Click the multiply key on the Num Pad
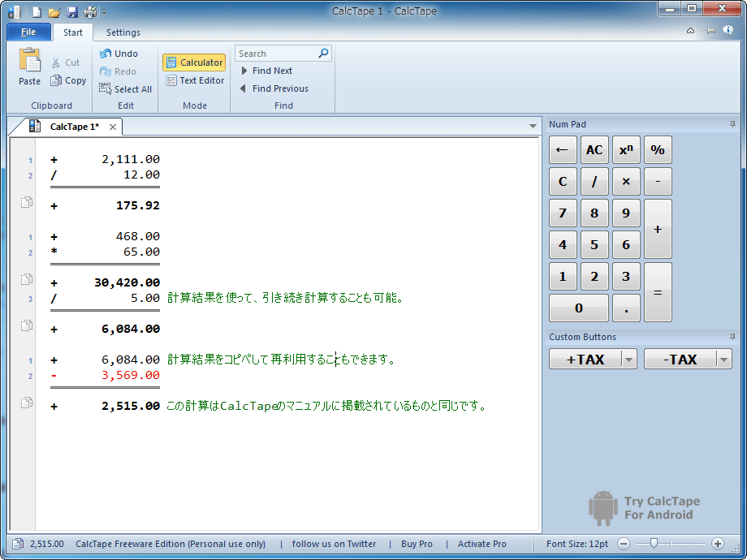The image size is (747, 560). tap(626, 182)
